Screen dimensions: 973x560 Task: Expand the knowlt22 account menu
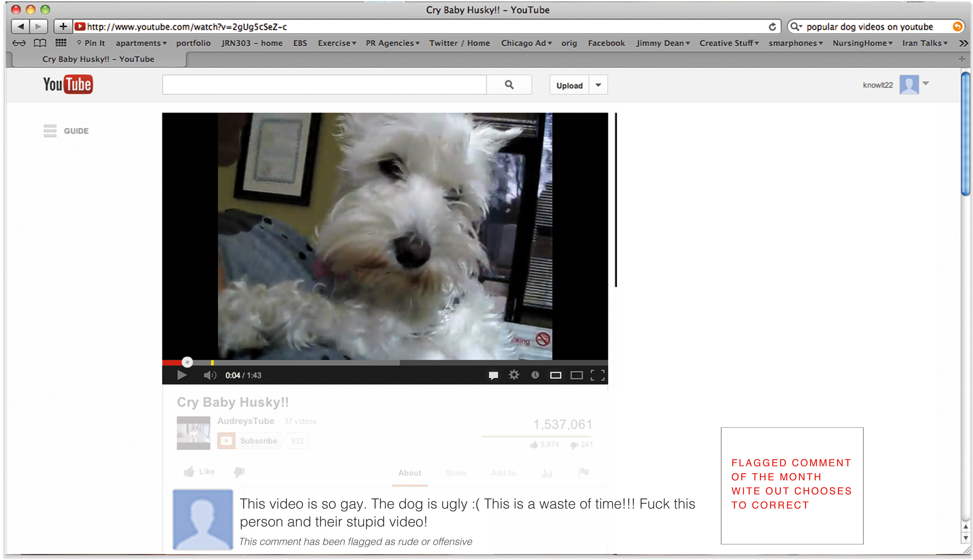926,83
